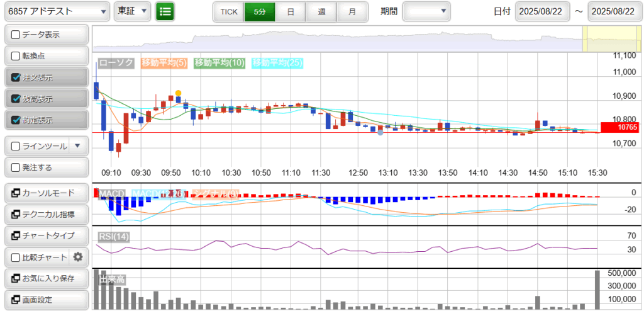Viewport: 644px width, 311px height.
Task: Click the end date field after the tilde
Action: (x=614, y=11)
